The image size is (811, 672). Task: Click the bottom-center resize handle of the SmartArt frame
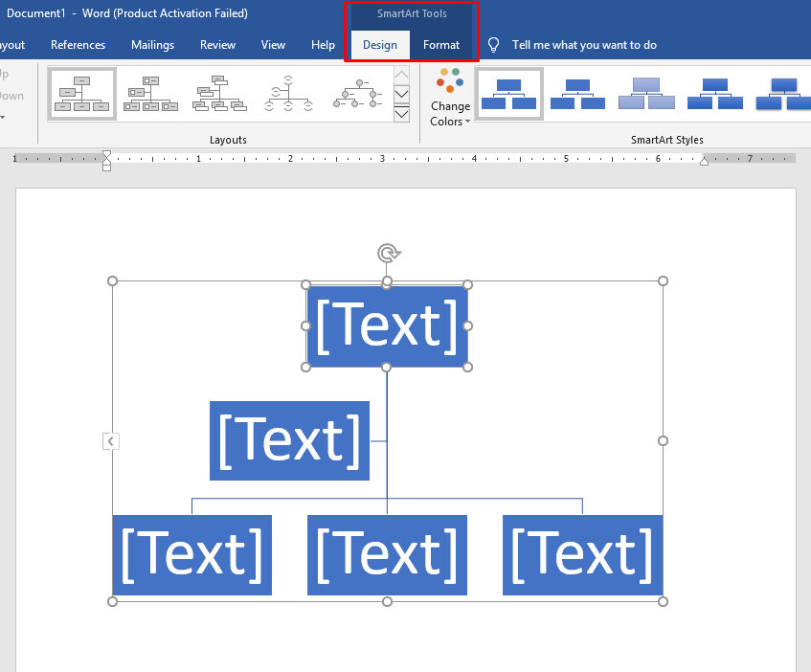pos(387,602)
